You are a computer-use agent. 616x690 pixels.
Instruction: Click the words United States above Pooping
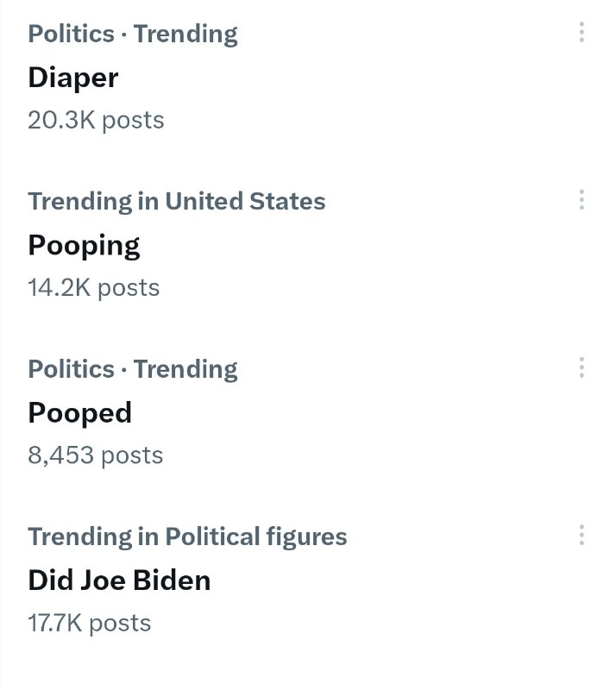pos(245,201)
